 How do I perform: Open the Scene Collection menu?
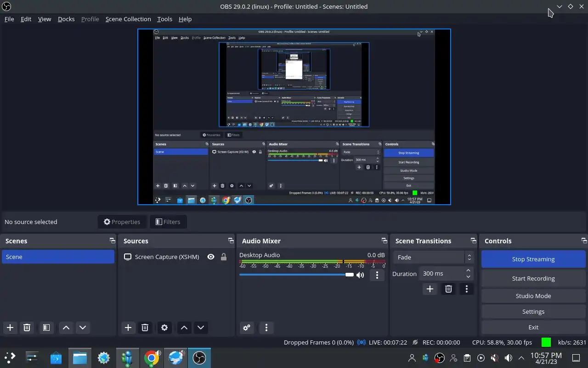coord(128,19)
